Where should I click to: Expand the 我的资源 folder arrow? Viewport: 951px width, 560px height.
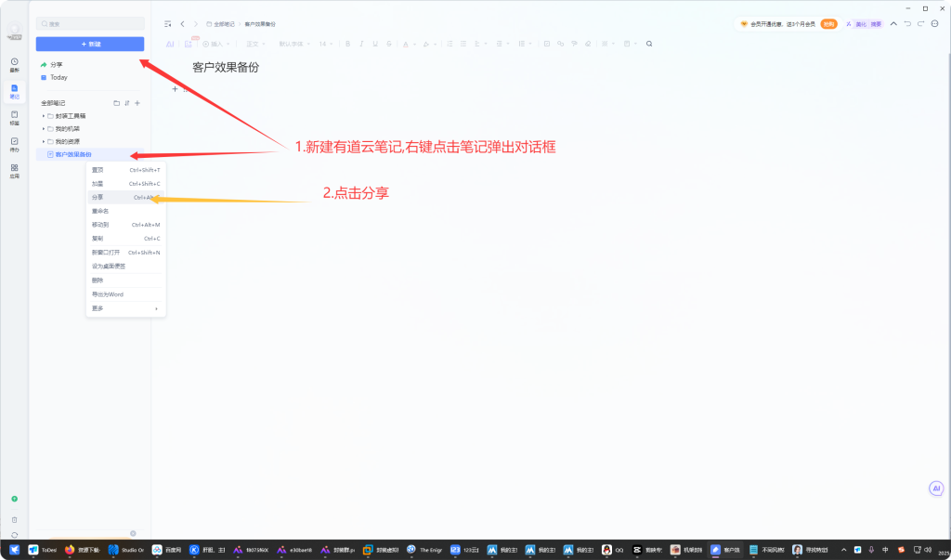(x=44, y=141)
